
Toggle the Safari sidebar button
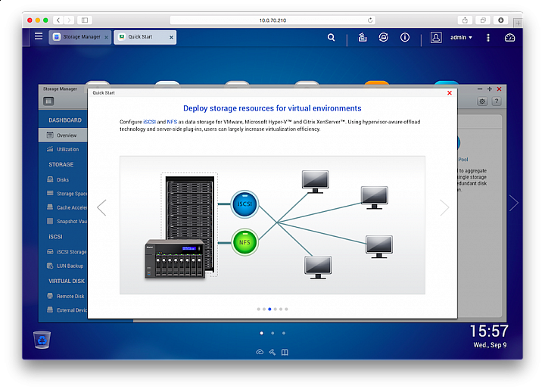(85, 20)
